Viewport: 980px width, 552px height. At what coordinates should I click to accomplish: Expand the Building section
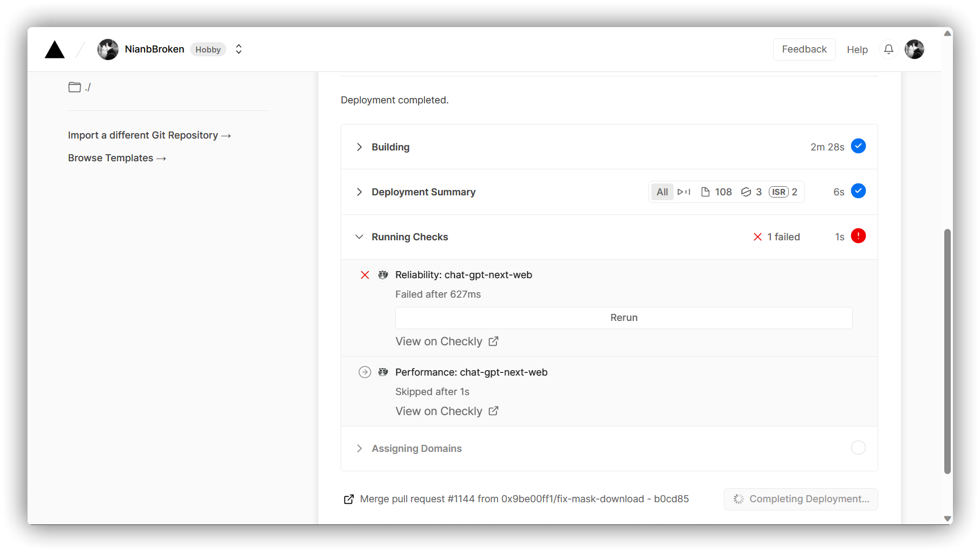click(359, 147)
